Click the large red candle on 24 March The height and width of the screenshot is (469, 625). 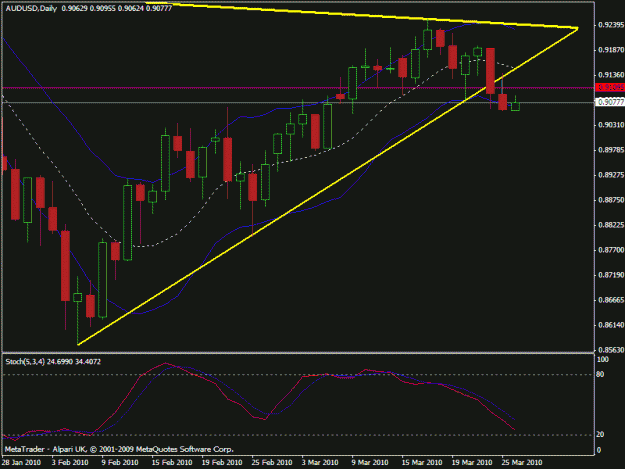[x=491, y=71]
